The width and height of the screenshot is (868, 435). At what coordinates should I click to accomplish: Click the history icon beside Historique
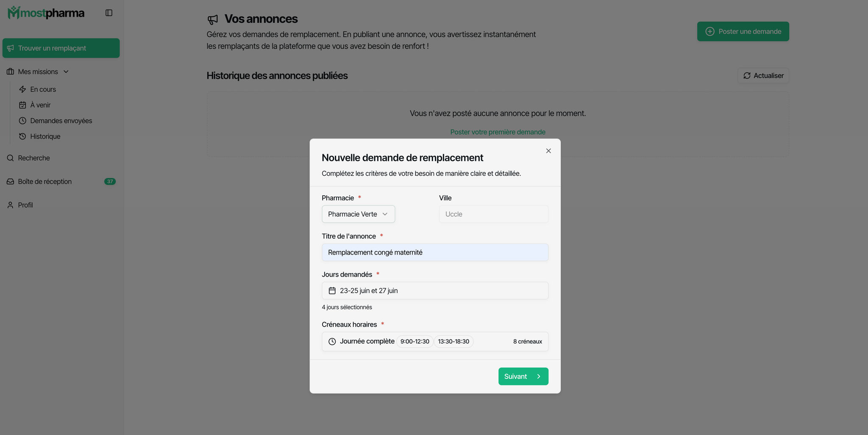pyautogui.click(x=22, y=136)
